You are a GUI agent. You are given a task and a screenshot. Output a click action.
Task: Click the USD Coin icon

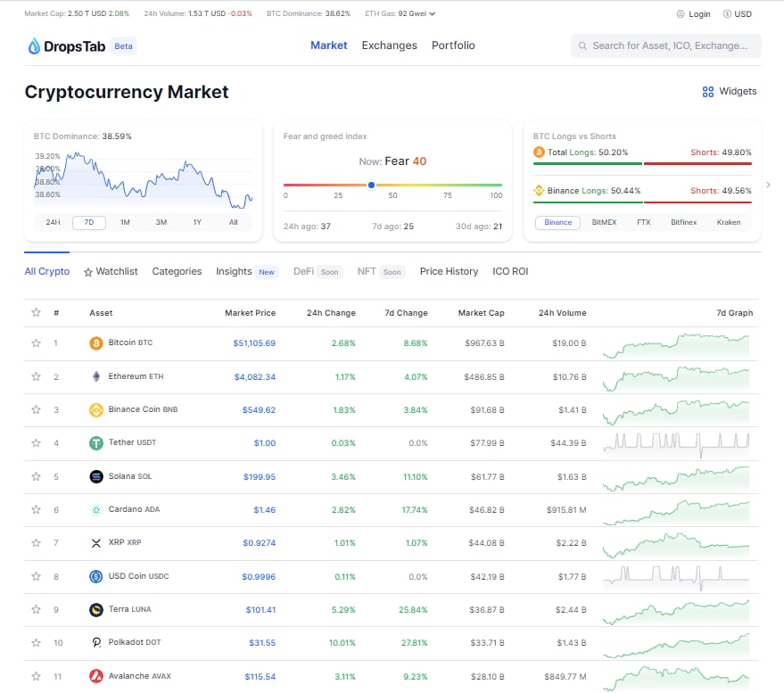pos(96,576)
